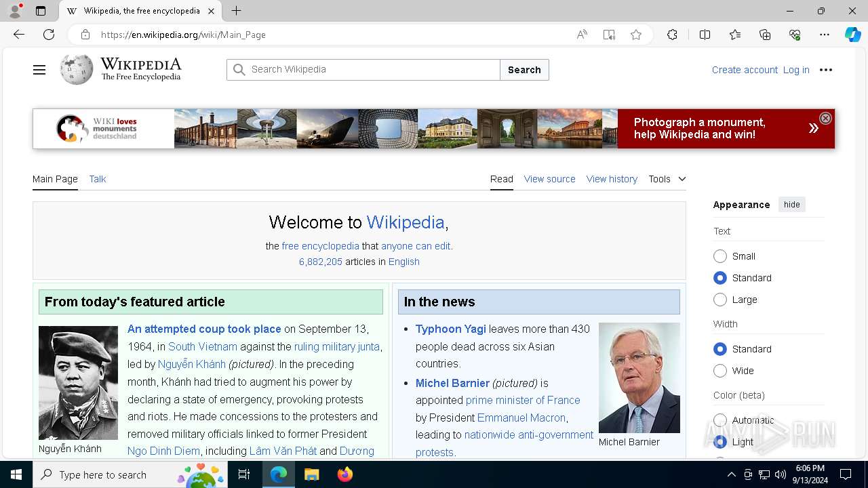
Task: Open browser Extensions icon
Action: 672,35
